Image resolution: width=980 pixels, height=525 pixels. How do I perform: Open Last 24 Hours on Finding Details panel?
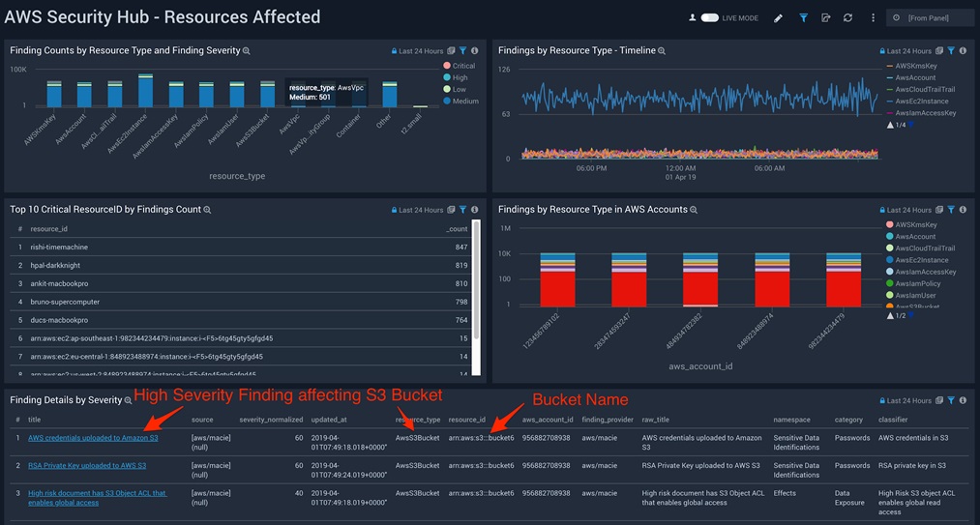(x=906, y=400)
